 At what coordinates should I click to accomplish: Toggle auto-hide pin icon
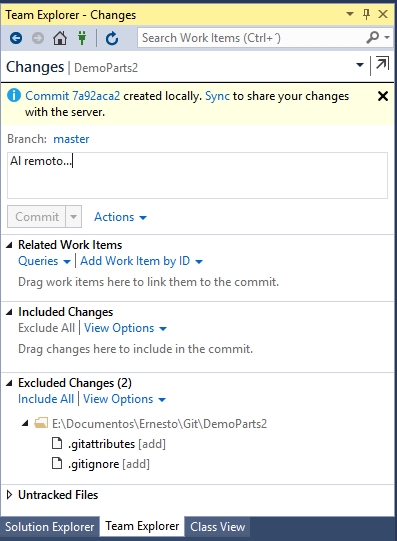click(x=367, y=14)
